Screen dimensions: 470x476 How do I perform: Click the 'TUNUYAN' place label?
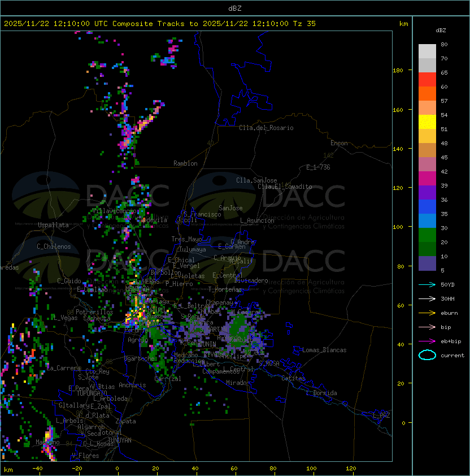point(120,440)
